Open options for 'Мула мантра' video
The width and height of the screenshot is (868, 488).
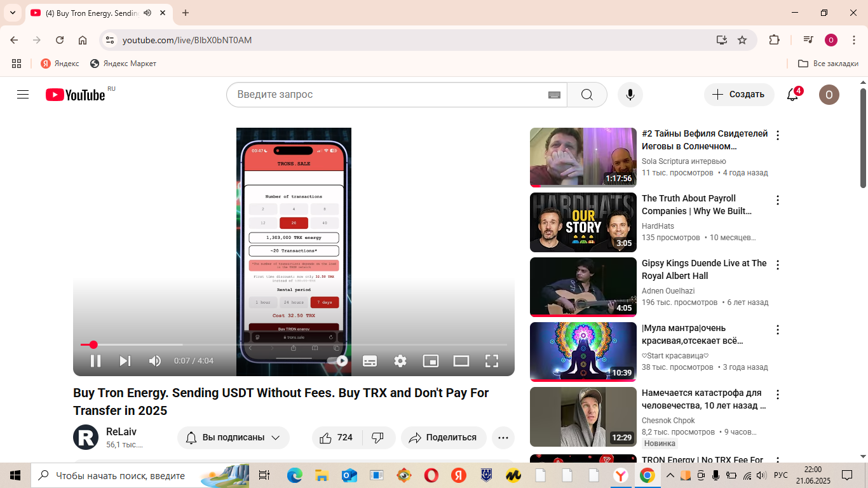(778, 330)
